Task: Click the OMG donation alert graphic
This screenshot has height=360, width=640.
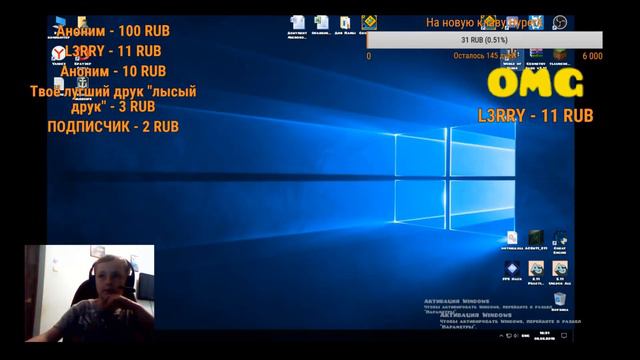Action: pyautogui.click(x=535, y=83)
